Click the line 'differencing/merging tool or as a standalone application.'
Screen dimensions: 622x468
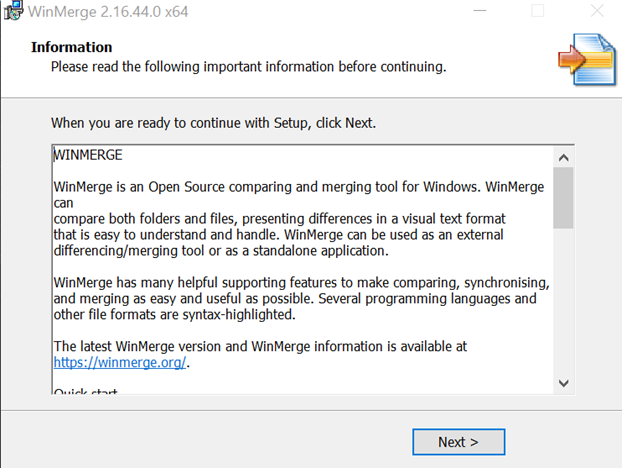pyautogui.click(x=221, y=251)
